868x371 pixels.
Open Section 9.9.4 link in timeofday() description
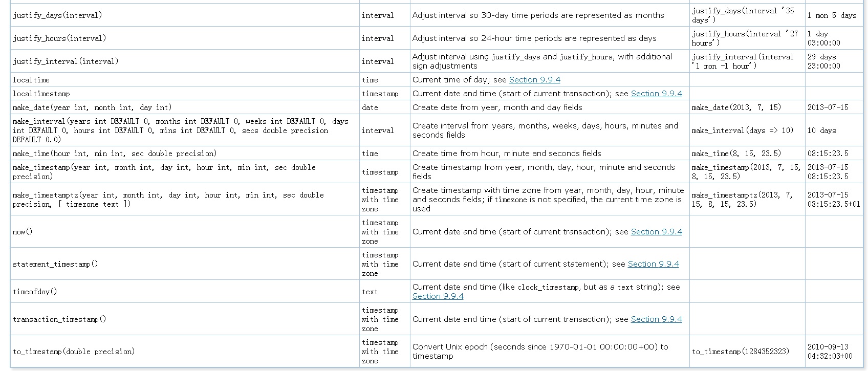pos(438,296)
